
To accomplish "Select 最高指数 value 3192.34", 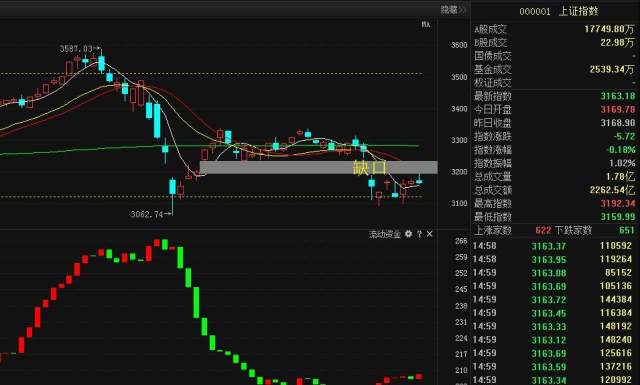I will [618, 203].
